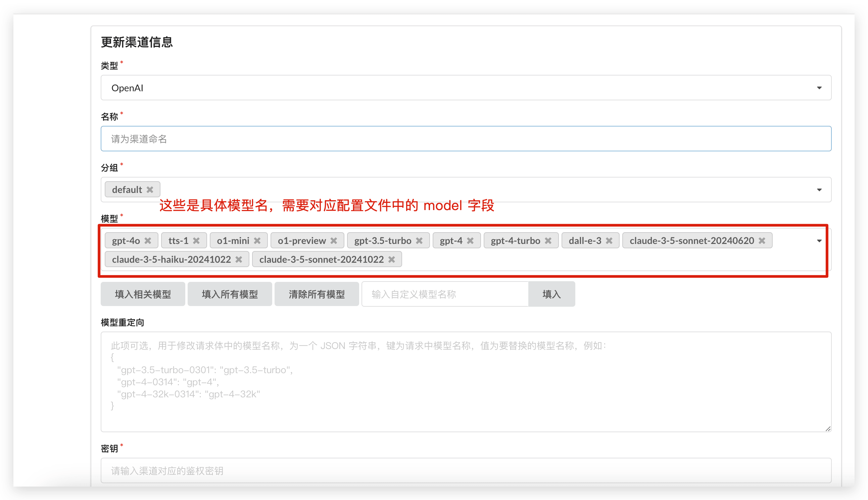Remove the tts-1 model tag
Image resolution: width=868 pixels, height=500 pixels.
(196, 241)
